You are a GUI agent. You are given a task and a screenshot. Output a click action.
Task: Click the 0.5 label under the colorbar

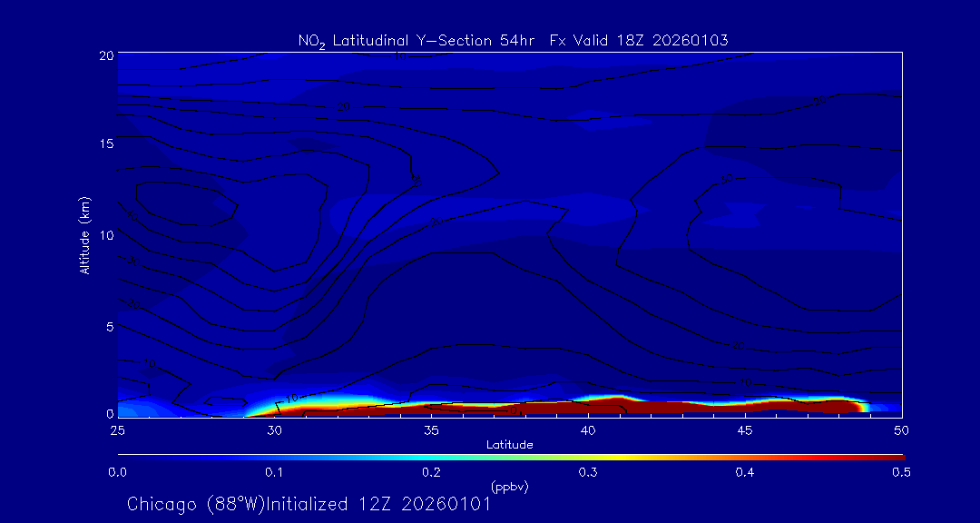(901, 472)
